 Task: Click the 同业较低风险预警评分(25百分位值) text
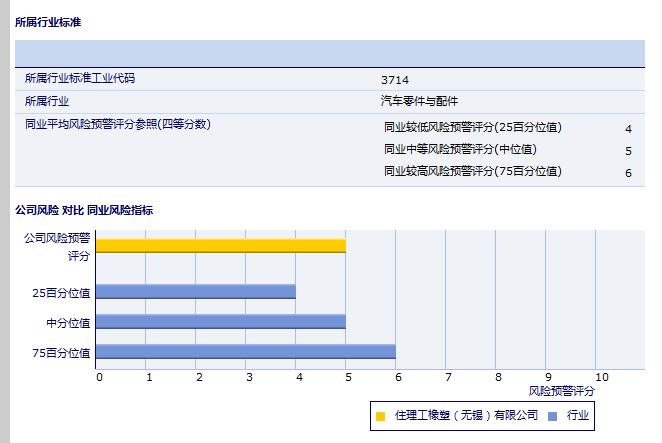click(472, 128)
